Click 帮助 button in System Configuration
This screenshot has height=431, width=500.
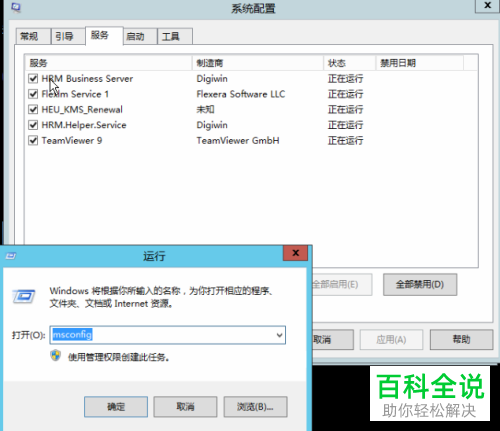coord(461,340)
